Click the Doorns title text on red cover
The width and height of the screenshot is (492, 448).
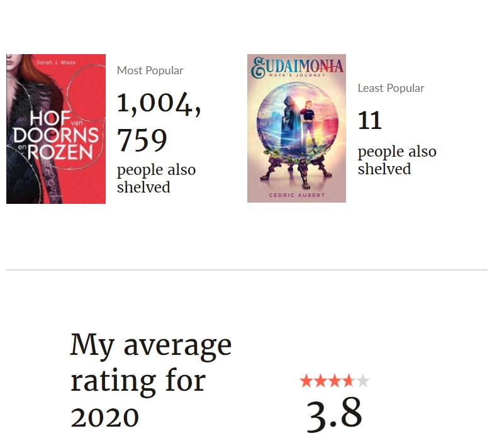click(55, 135)
